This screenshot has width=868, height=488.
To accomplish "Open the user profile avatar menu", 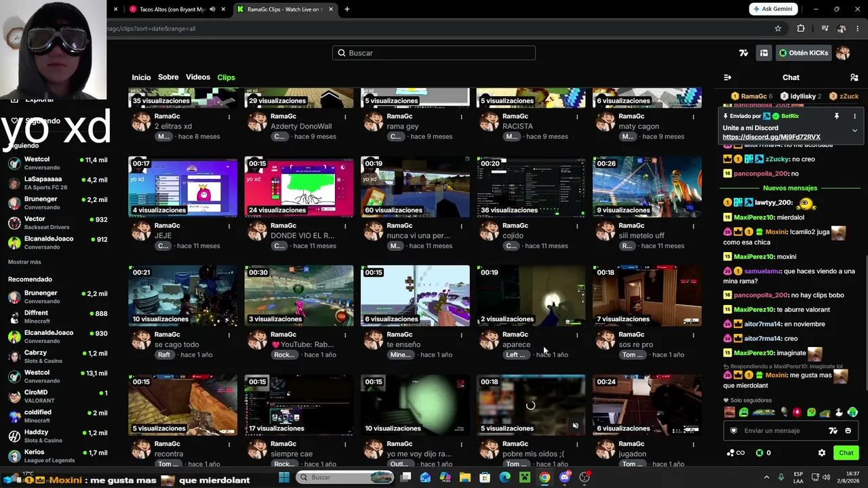I will [843, 53].
